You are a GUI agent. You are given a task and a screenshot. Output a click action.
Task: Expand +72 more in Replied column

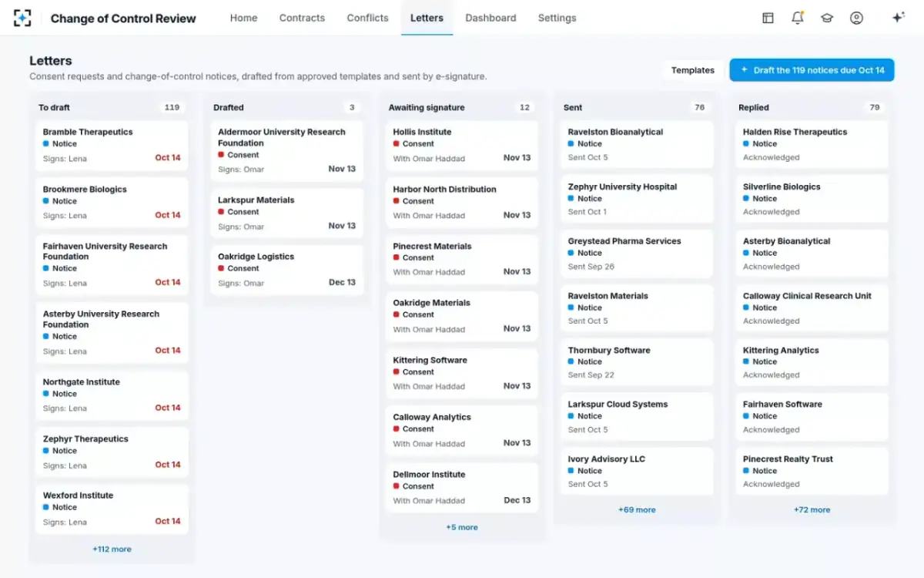click(812, 510)
